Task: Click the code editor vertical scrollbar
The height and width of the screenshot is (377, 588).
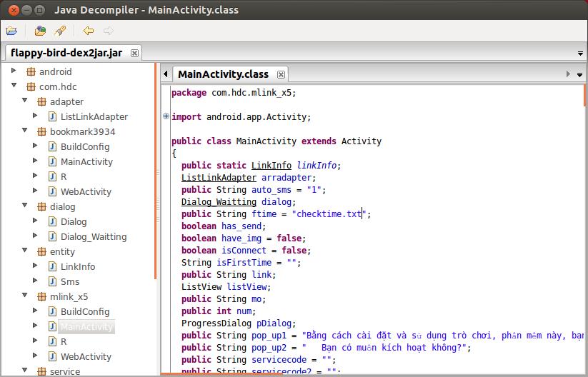Action: [x=585, y=95]
